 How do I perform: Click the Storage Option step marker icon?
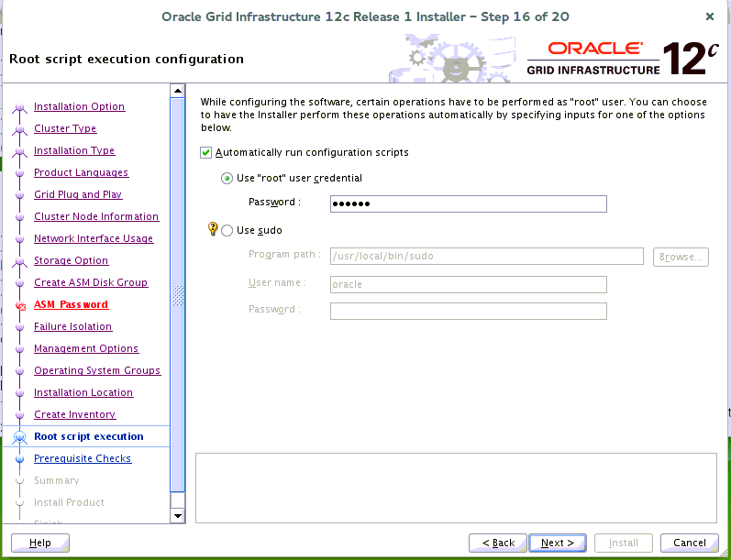[19, 262]
